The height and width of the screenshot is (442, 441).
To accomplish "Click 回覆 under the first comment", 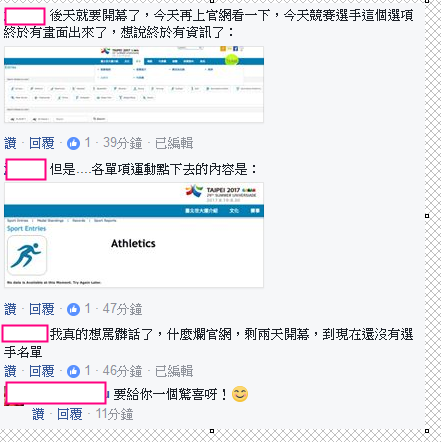I will click(42, 143).
